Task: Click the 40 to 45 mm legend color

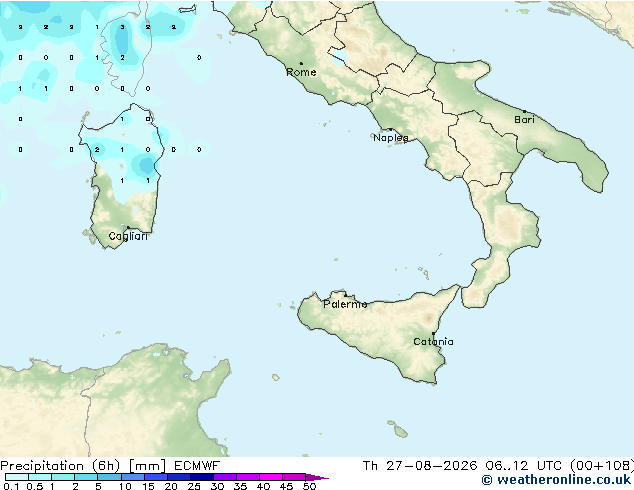Action: pyautogui.click(x=271, y=477)
